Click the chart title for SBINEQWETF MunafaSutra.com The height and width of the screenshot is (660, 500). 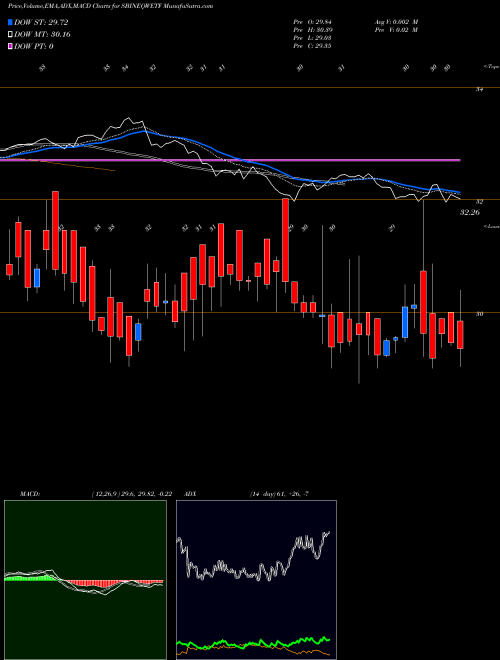click(110, 6)
